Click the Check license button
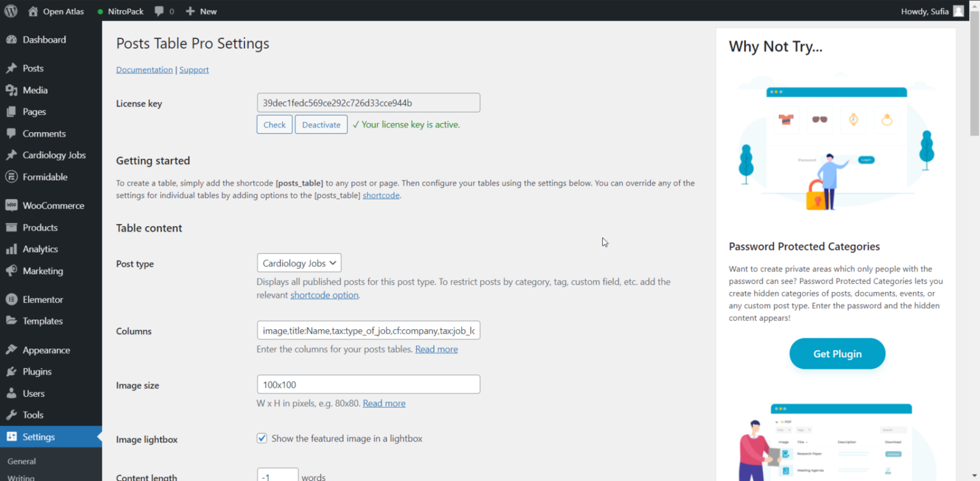The height and width of the screenshot is (481, 980). point(274,124)
